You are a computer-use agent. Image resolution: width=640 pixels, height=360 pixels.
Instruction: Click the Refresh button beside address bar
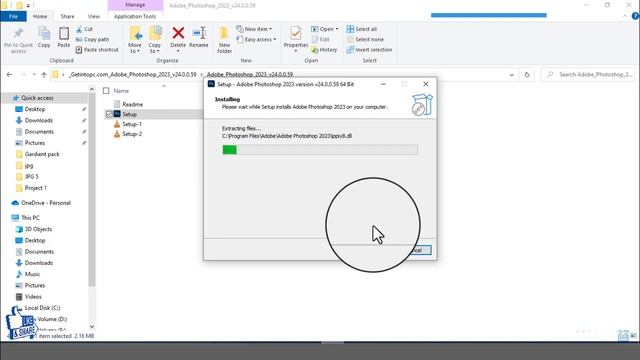(x=527, y=74)
